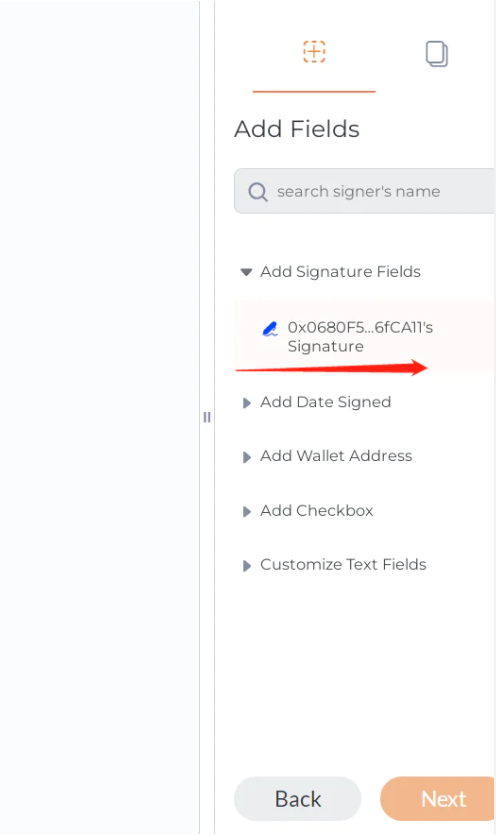Focus the search signer's name field
496x835 pixels.
click(364, 191)
